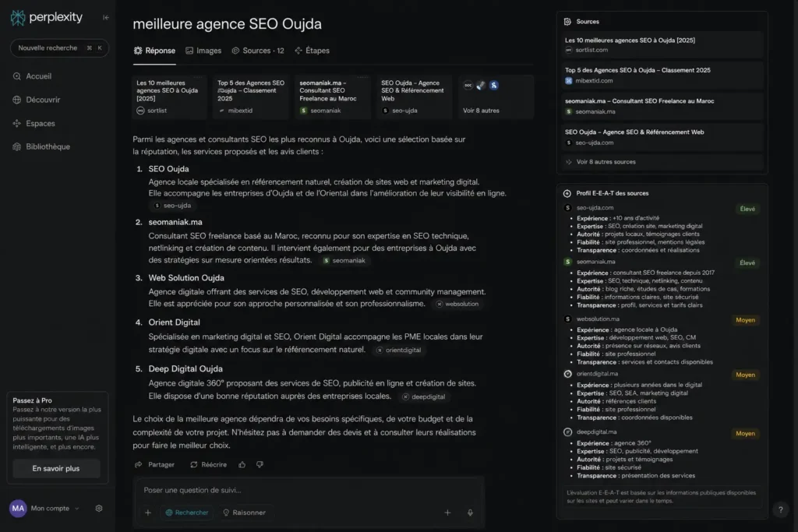Open the seomaniak.ma entry in Sources panel

tap(662, 106)
